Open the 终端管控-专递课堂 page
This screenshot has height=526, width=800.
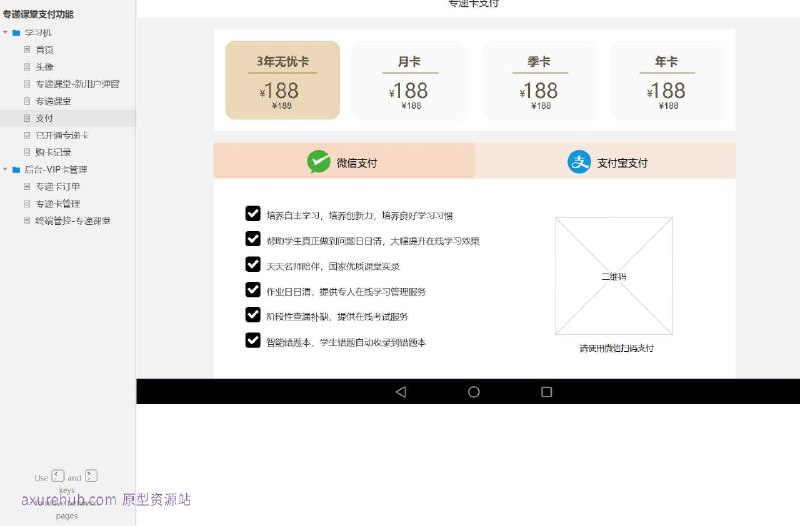tap(73, 221)
